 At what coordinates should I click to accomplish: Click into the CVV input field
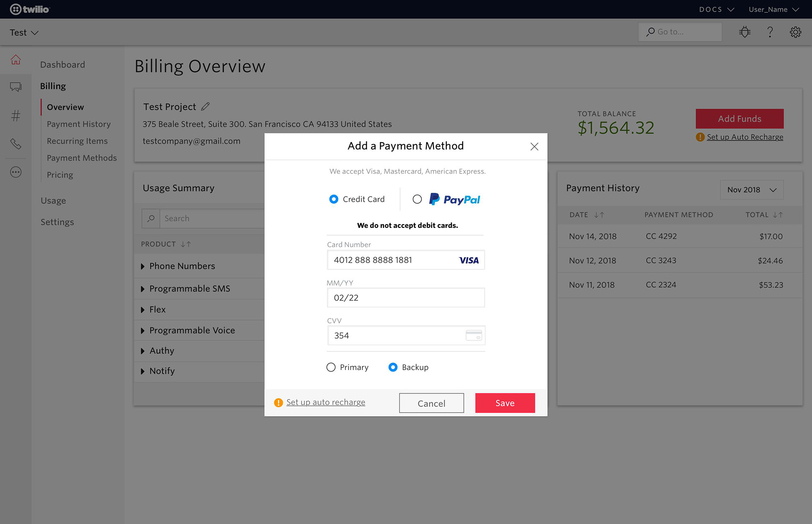tap(398, 336)
